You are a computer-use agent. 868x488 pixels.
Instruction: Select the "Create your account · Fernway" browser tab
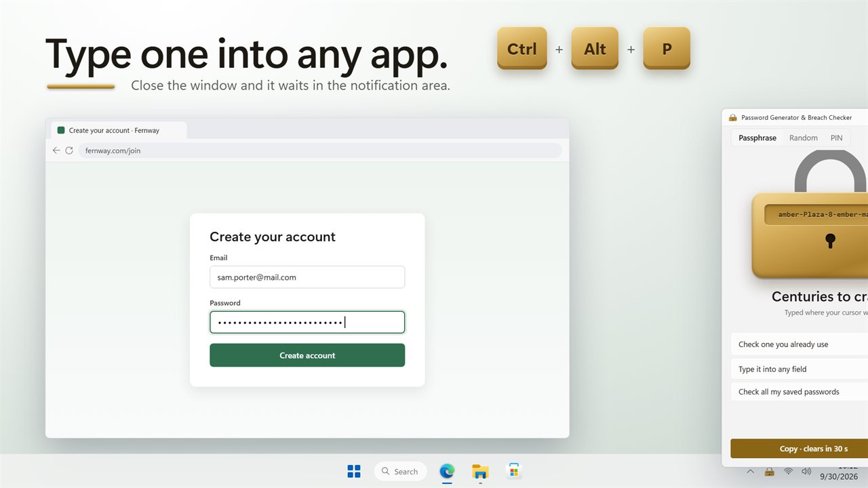(x=119, y=130)
